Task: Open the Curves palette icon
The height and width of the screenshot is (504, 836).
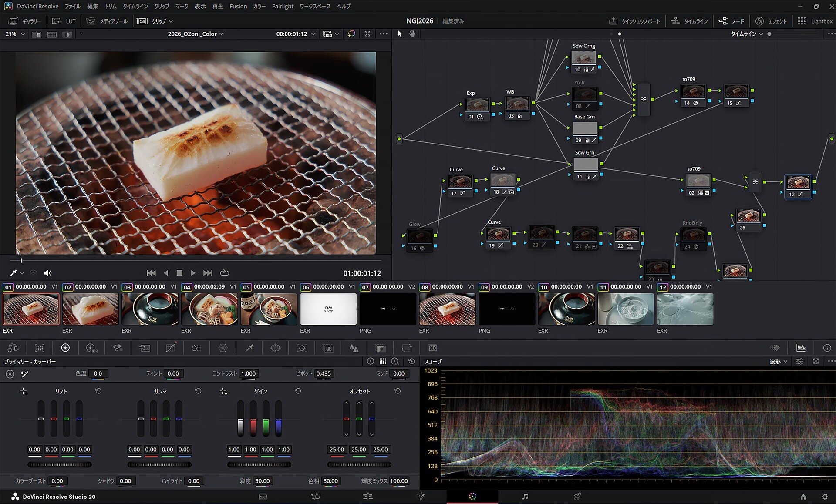Action: click(170, 348)
